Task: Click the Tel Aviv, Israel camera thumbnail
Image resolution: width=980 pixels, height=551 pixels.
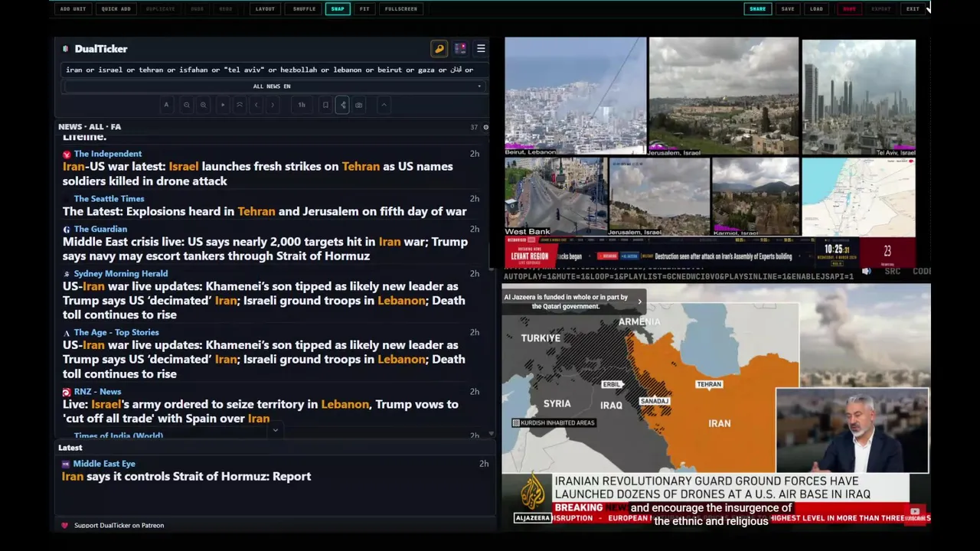Action: tap(858, 97)
